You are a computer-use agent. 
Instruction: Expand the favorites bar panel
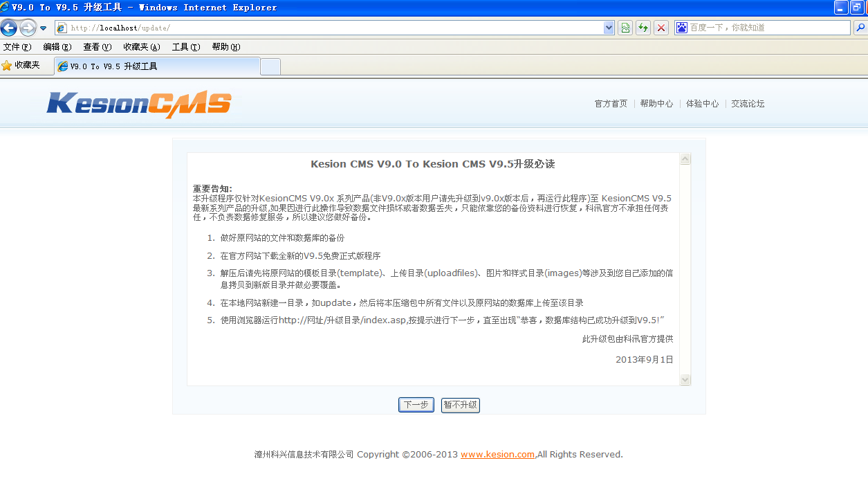pos(28,65)
